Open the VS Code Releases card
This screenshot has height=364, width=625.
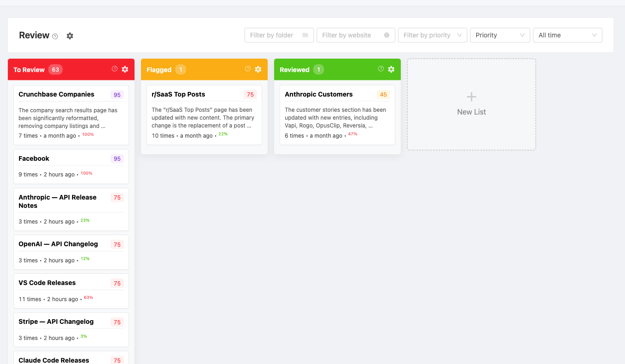click(x=71, y=291)
